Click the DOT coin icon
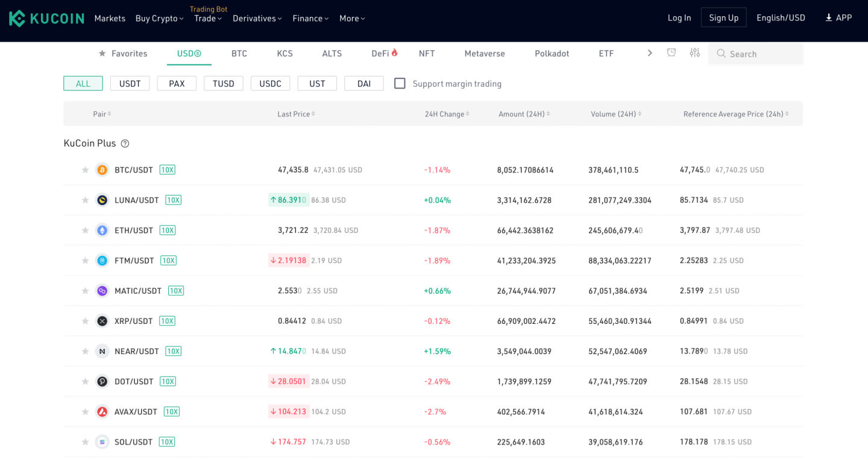The width and height of the screenshot is (868, 459). point(102,381)
